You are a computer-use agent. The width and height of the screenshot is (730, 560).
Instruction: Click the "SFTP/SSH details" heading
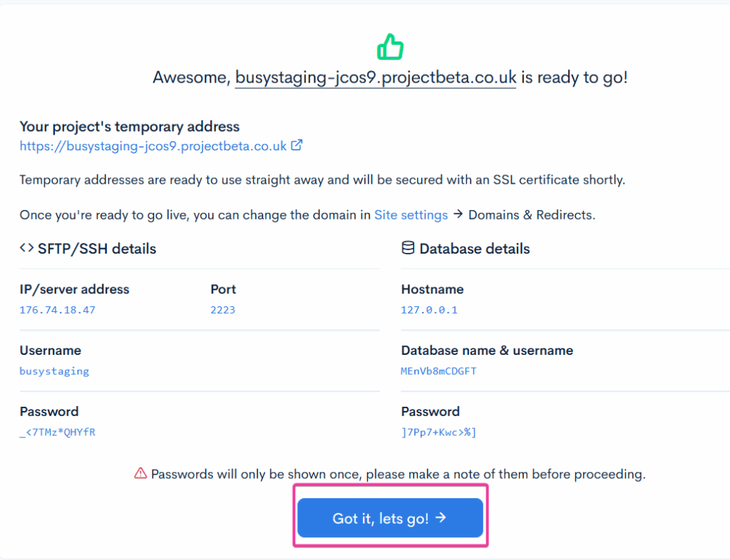pos(96,249)
